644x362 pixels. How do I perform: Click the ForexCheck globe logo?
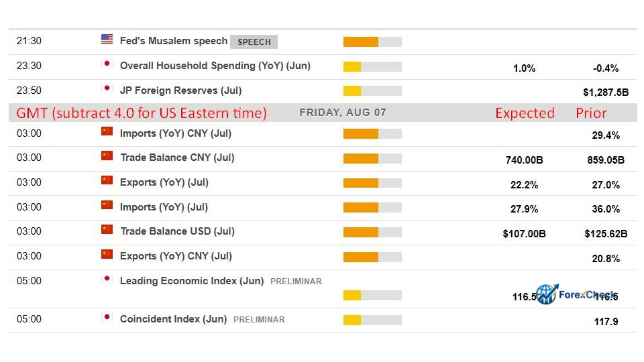(x=547, y=294)
